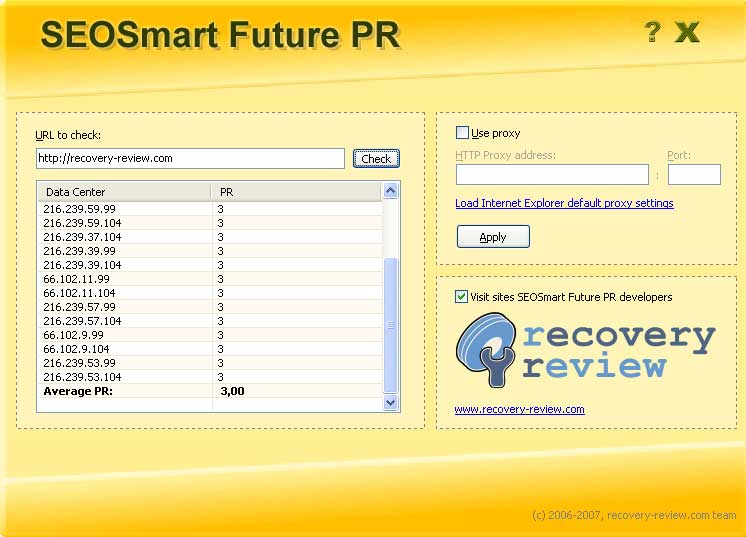This screenshot has height=537, width=746.
Task: Click the results list scroll up arrow
Action: 391,191
